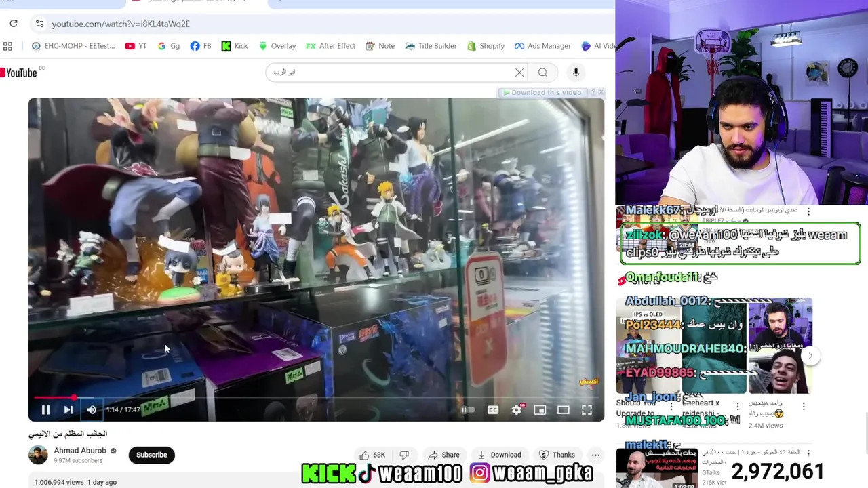Run search with magnifier icon
Screen dimensions: 868x488
pos(542,73)
